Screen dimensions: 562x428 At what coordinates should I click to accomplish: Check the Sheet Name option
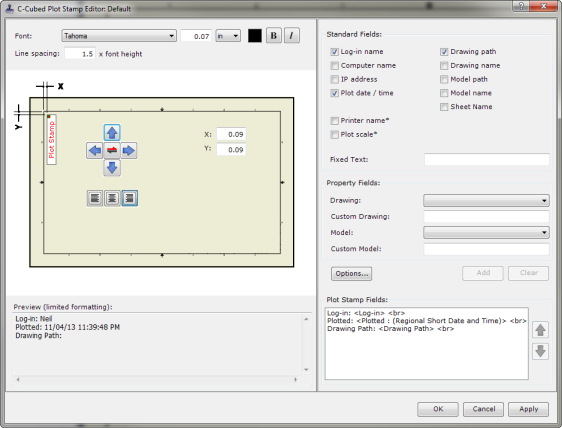coord(444,107)
